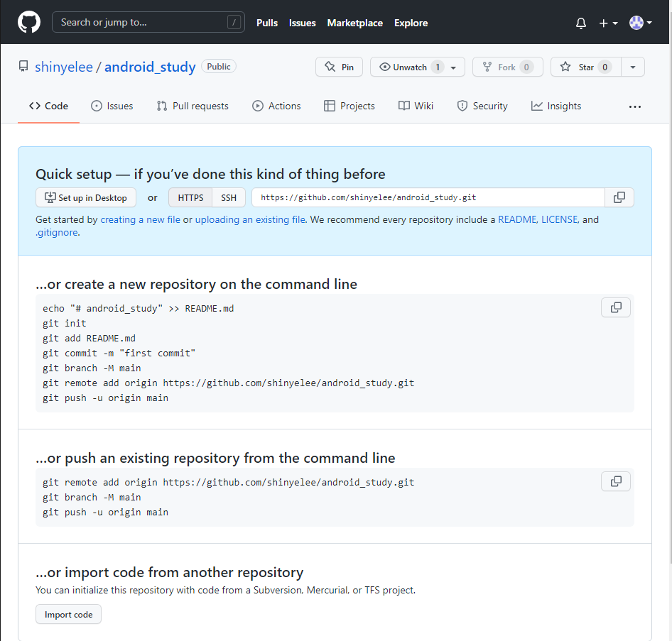
Task: Expand the Unwatch dropdown caret
Action: 453,67
